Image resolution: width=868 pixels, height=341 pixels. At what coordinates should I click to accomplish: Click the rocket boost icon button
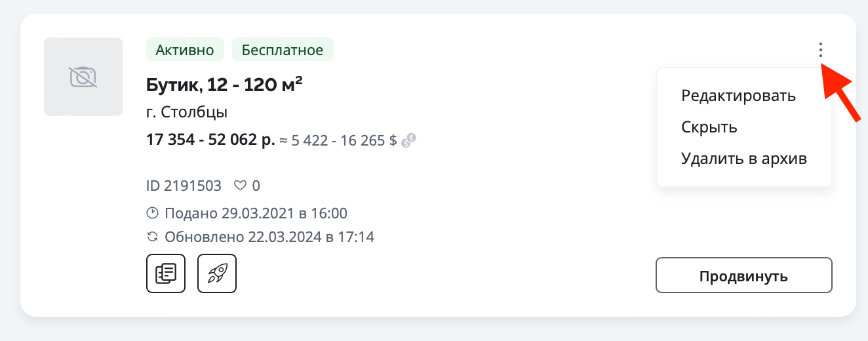tap(217, 273)
